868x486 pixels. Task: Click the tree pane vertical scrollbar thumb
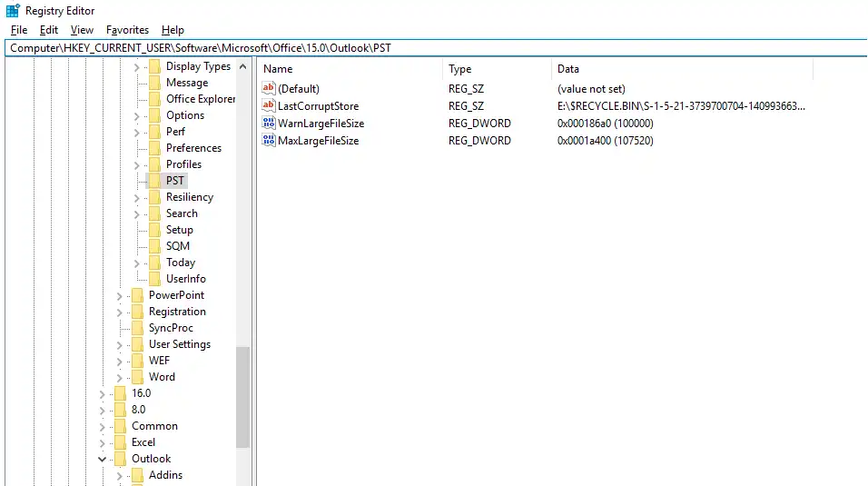pyautogui.click(x=242, y=397)
